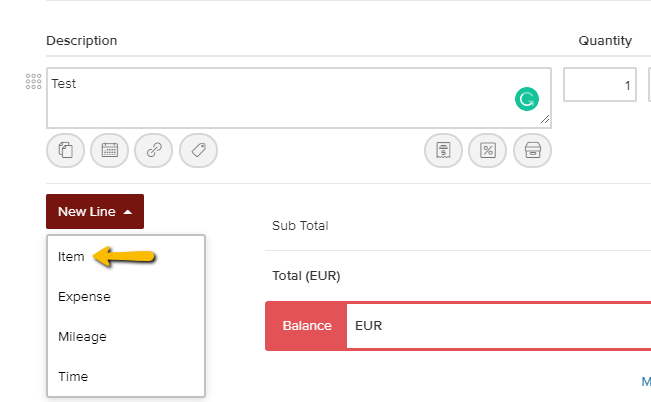Screen dimensions: 651x402
Task: Select Mileage from the dropdown list
Action: (x=82, y=337)
